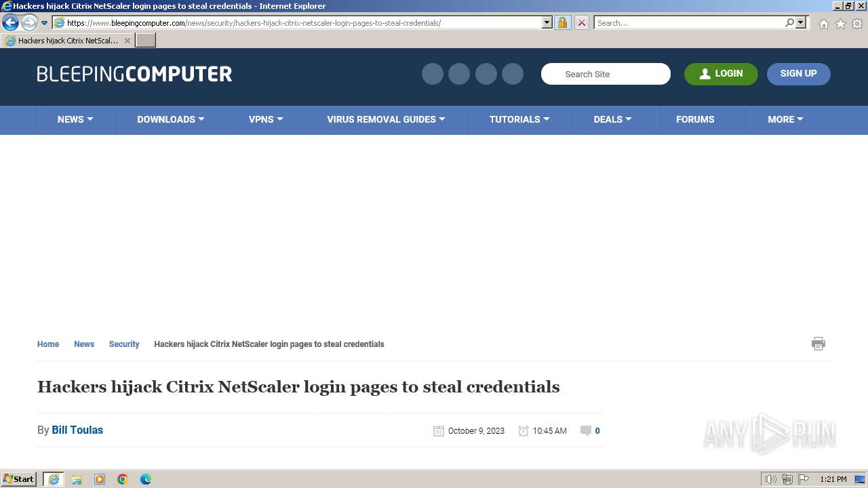Open recent pages dropdown beside Forward button
This screenshot has width=868, height=488.
[x=45, y=23]
